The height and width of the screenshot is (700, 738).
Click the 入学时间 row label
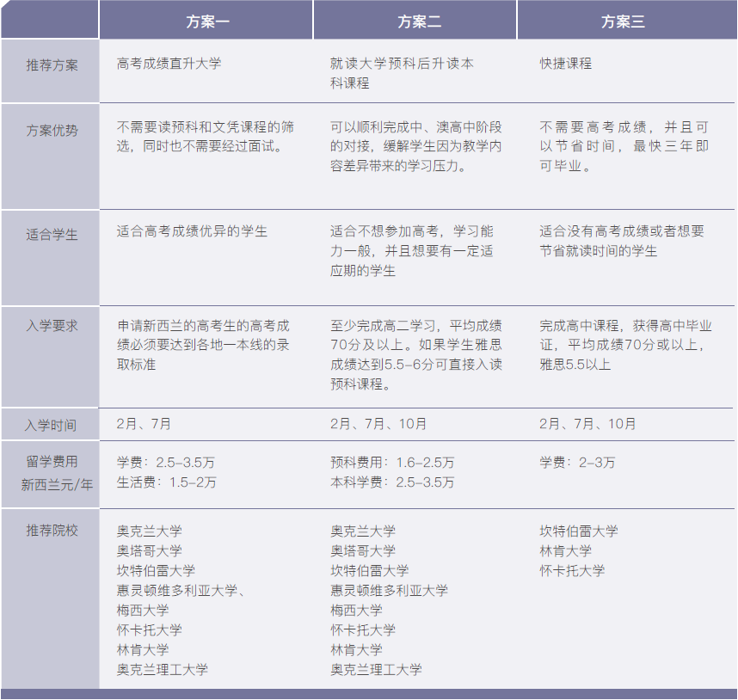click(x=50, y=425)
